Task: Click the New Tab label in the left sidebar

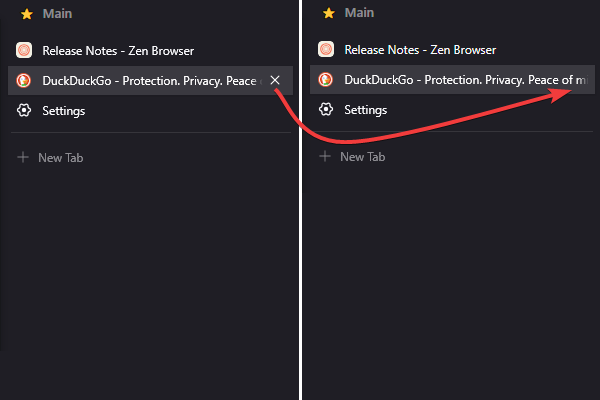Action: coord(60,158)
